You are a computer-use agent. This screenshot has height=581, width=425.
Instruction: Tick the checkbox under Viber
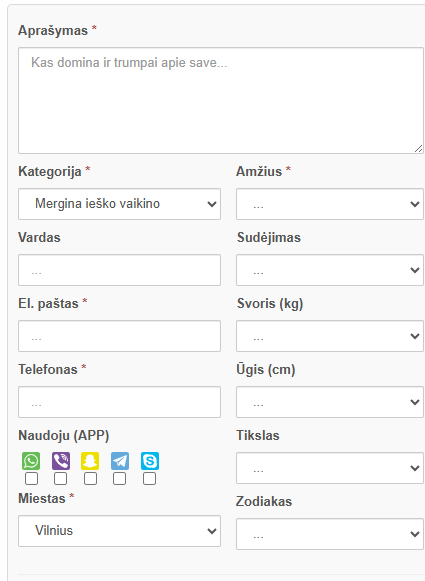tap(60, 479)
